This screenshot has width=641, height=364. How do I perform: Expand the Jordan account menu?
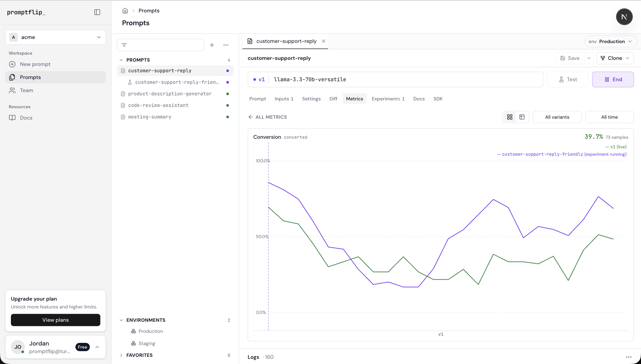97,347
